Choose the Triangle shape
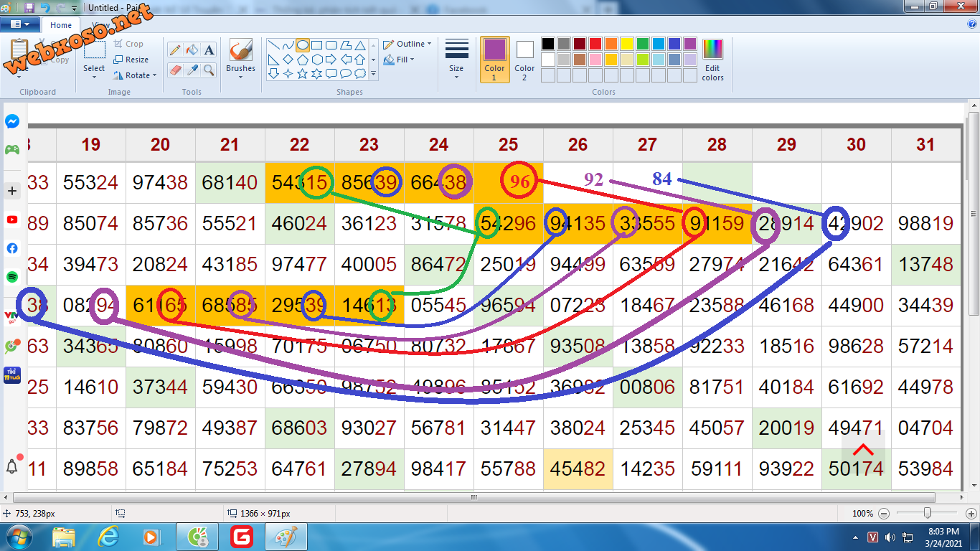This screenshot has width=980, height=551. [x=360, y=45]
